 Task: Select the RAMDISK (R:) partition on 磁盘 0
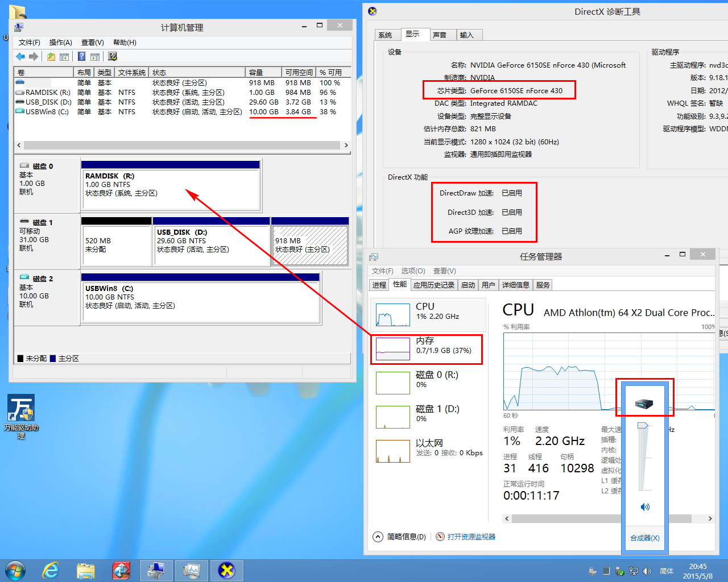(171, 186)
